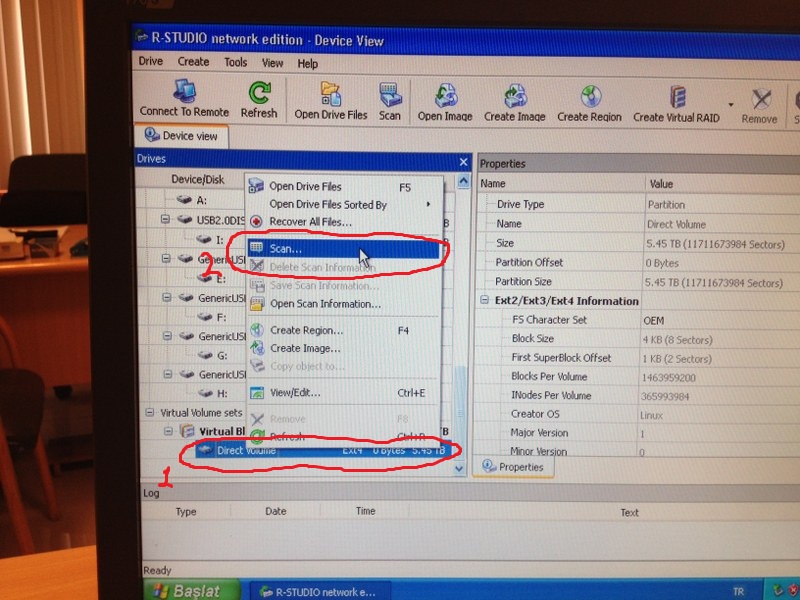Click the Date column in Log
This screenshot has width=800, height=600.
coord(276,511)
